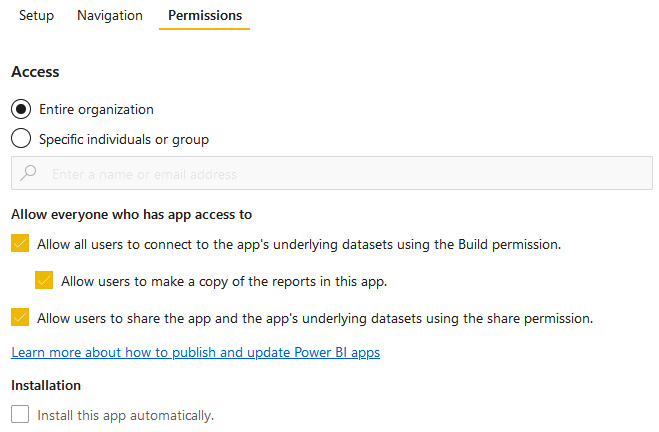The image size is (659, 432).
Task: Click the 'Allow all users to connect' label
Action: pos(298,243)
